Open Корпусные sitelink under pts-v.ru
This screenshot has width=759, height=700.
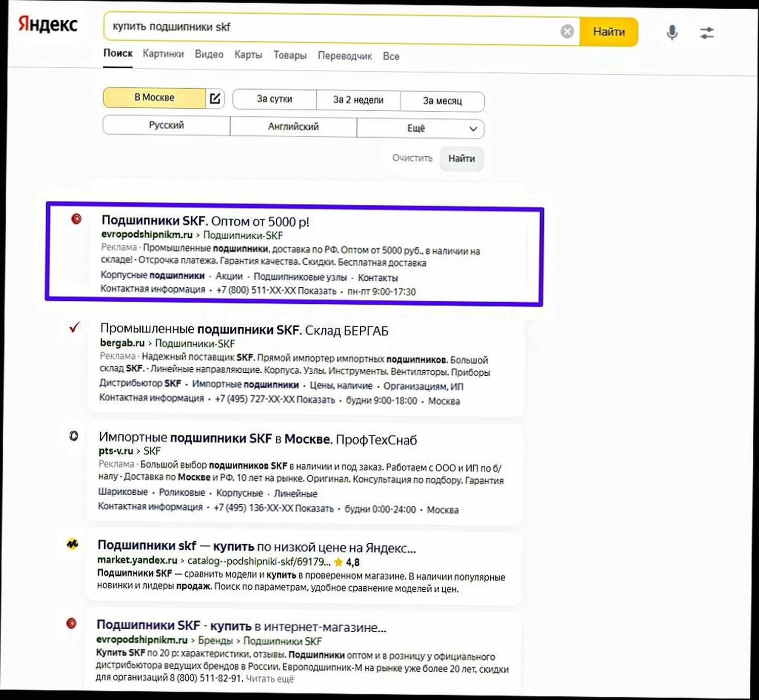pos(240,493)
